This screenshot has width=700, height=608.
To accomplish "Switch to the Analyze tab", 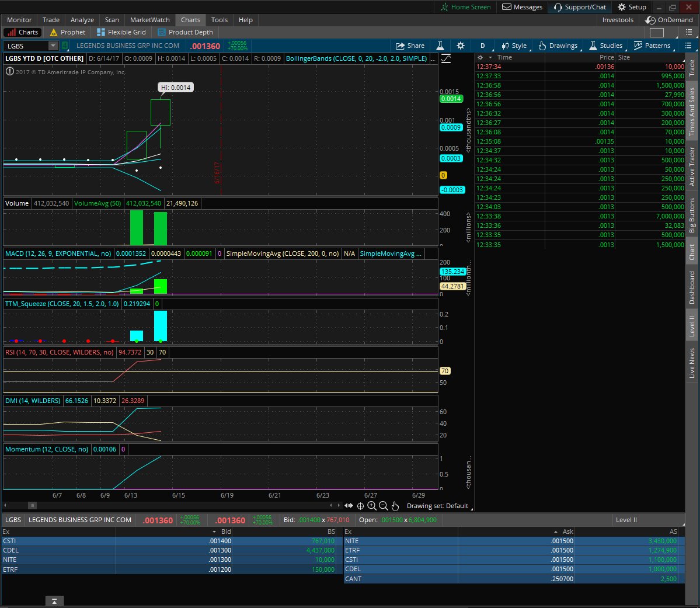I will click(82, 20).
